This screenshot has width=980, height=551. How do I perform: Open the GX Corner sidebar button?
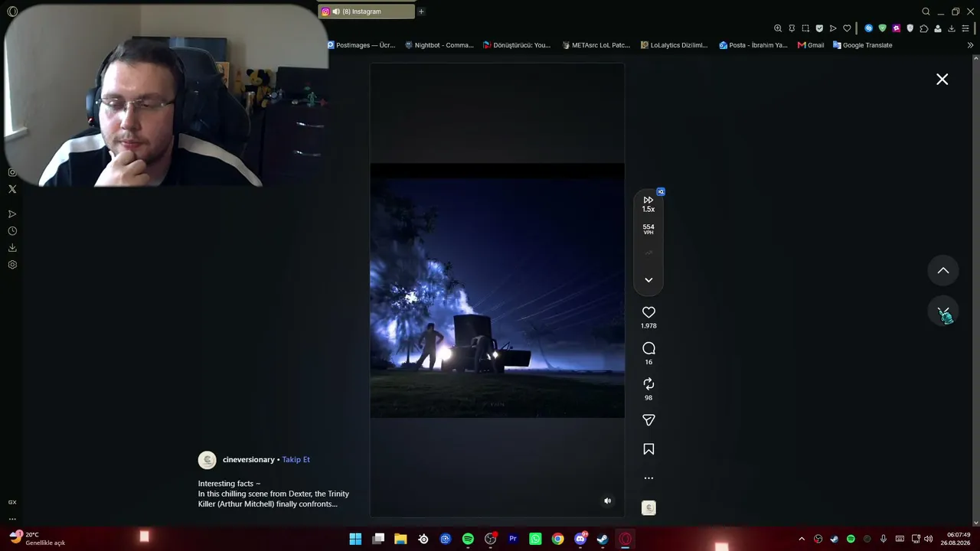12,502
